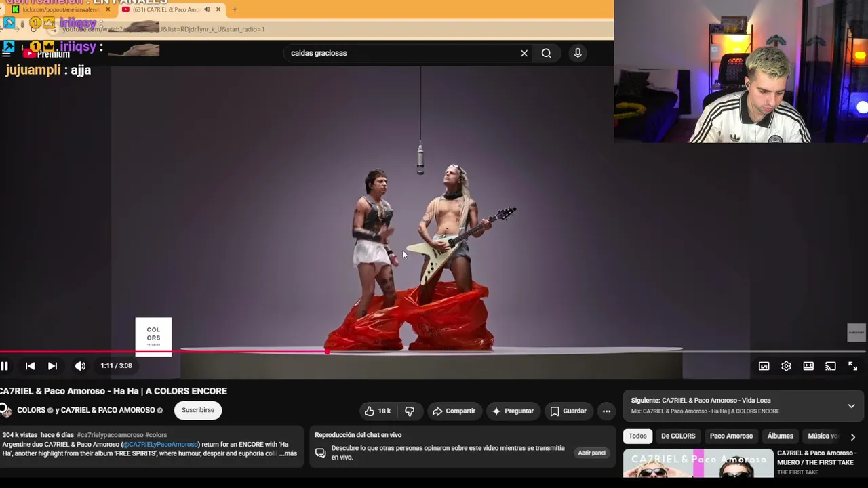
Task: Open the COLORS channel avatar
Action: (5, 410)
